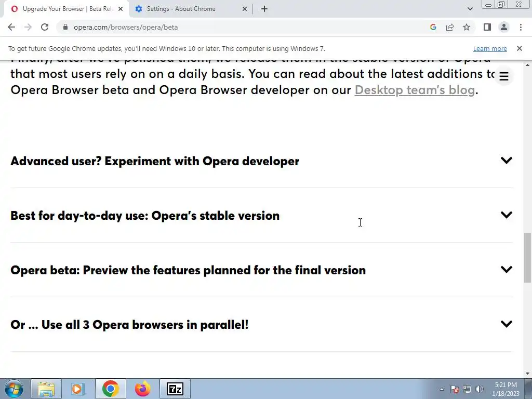Viewport: 532px width, 399px height.
Task: Click the page vertical scrollbar thumb
Action: click(x=528, y=257)
